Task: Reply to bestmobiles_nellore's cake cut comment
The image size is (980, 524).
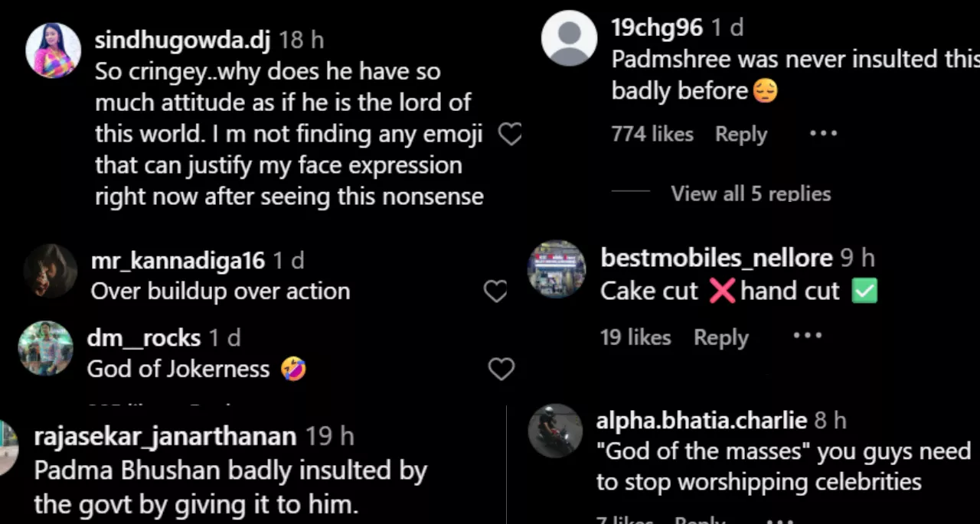Action: [720, 337]
